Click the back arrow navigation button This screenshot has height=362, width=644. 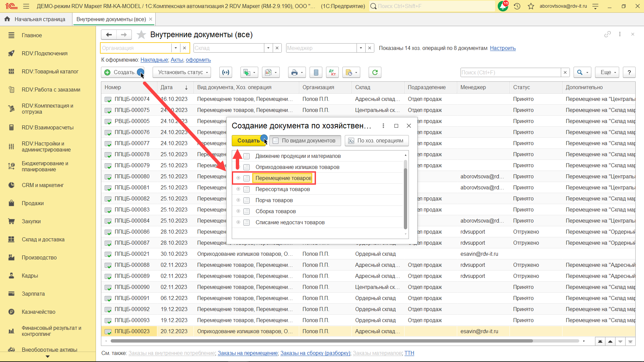point(109,35)
